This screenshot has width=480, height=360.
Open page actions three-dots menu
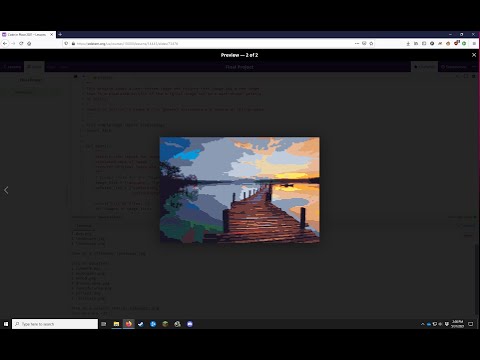point(357,43)
